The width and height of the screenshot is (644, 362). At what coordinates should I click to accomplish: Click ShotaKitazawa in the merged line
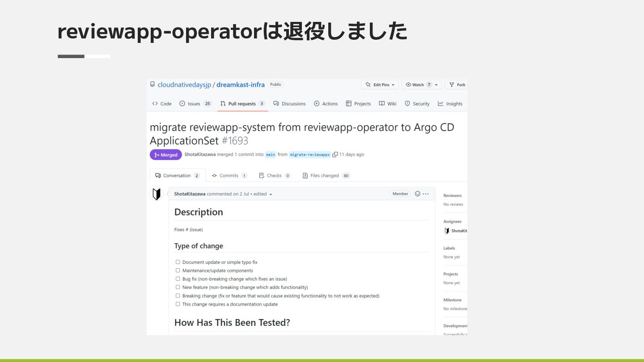pos(200,155)
